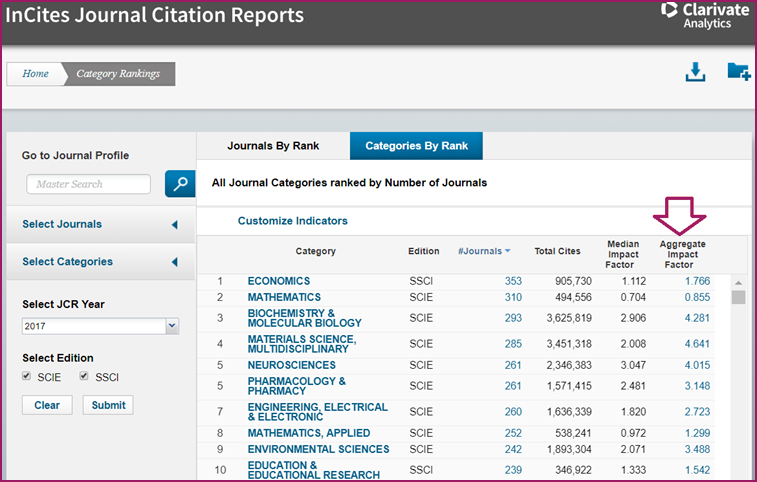Click the magnifier search button
757x482 pixels.
coord(180,184)
